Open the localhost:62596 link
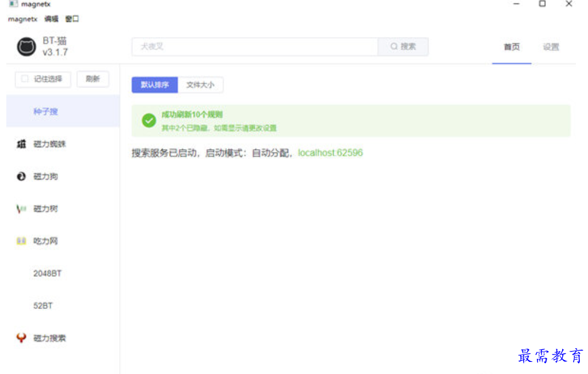The image size is (588, 374). (330, 152)
